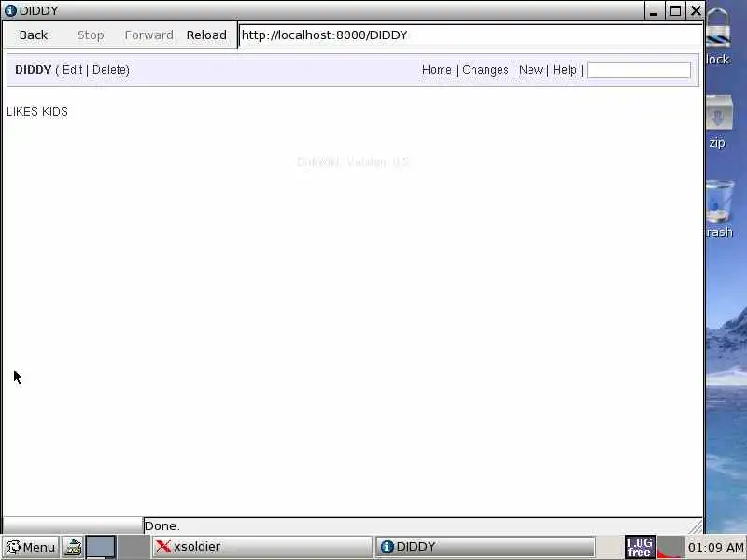Click the Delete page link
Screen dimensions: 747x560
109,70
